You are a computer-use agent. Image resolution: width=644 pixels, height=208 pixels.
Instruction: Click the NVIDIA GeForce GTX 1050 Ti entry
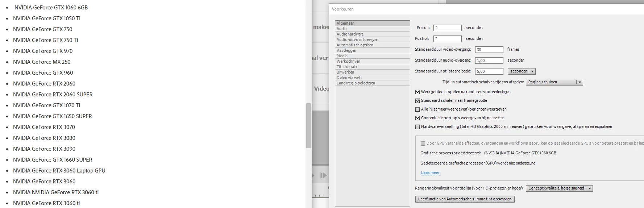(x=47, y=18)
